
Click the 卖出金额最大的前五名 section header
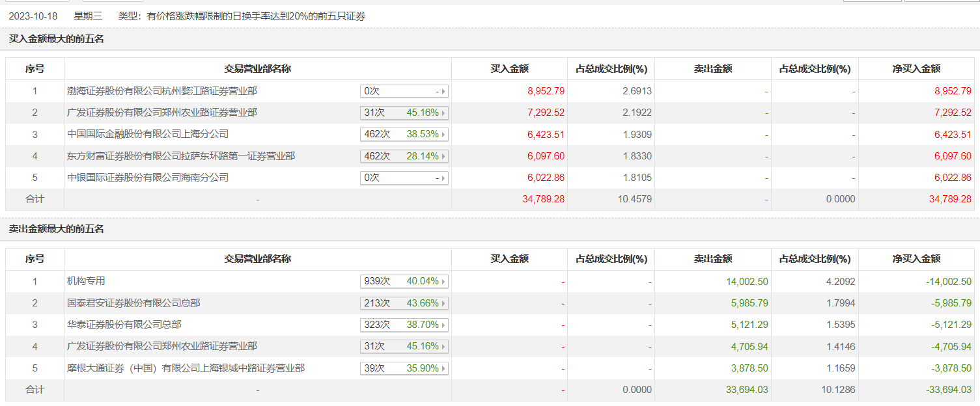[x=57, y=229]
